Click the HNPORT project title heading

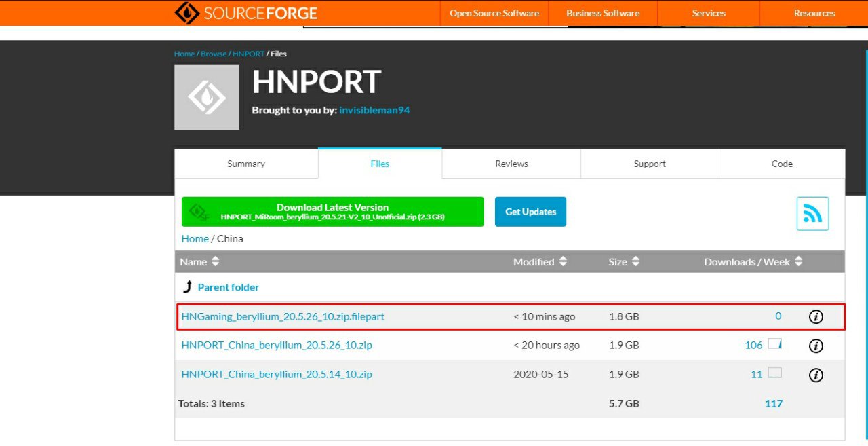click(316, 81)
